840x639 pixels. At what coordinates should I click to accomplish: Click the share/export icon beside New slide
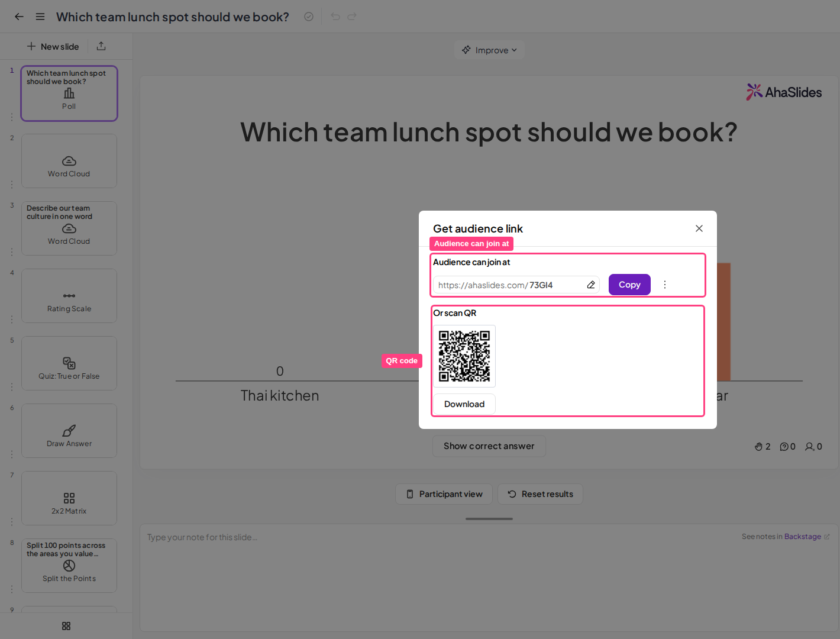click(x=101, y=46)
